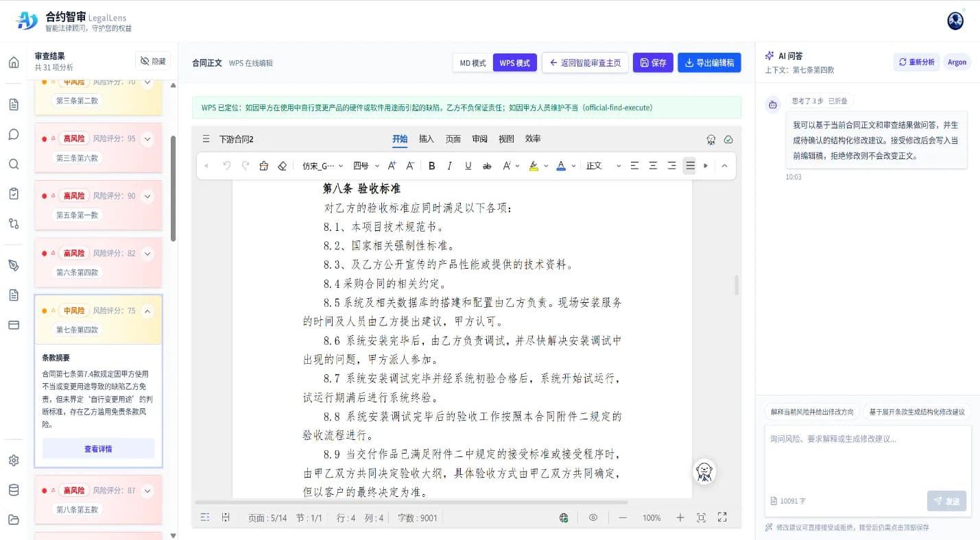Toggle strikethrough formatting
The width and height of the screenshot is (980, 540).
coord(487,166)
